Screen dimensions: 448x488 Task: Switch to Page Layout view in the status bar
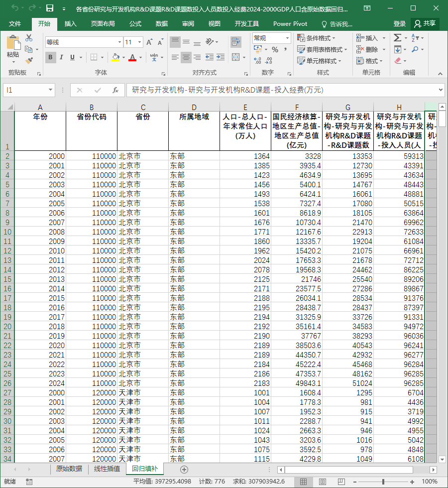click(x=323, y=482)
